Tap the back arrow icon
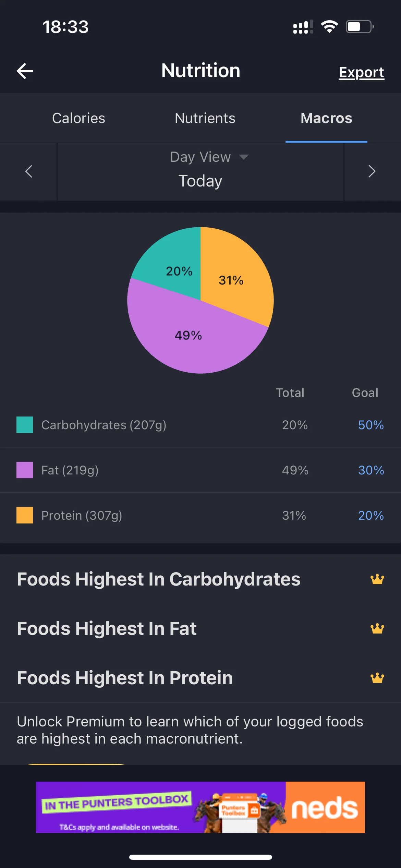This screenshot has width=401, height=868. coord(25,71)
